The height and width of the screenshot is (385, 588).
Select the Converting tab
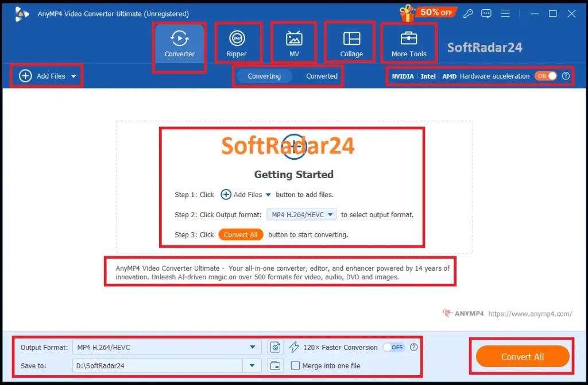click(x=264, y=76)
